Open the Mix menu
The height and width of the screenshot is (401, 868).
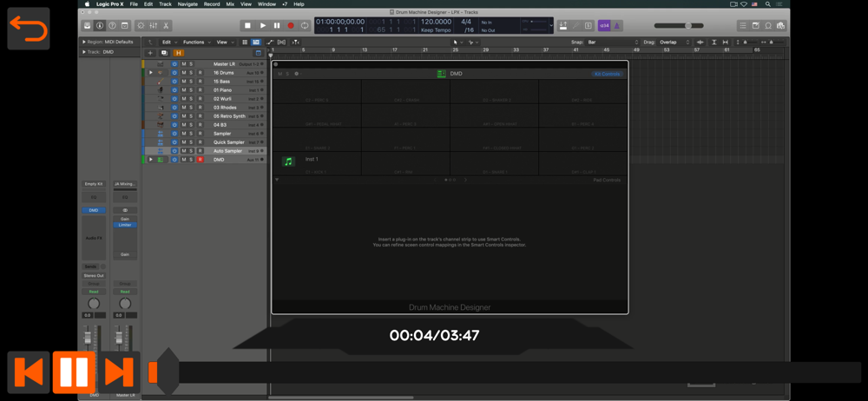point(230,3)
